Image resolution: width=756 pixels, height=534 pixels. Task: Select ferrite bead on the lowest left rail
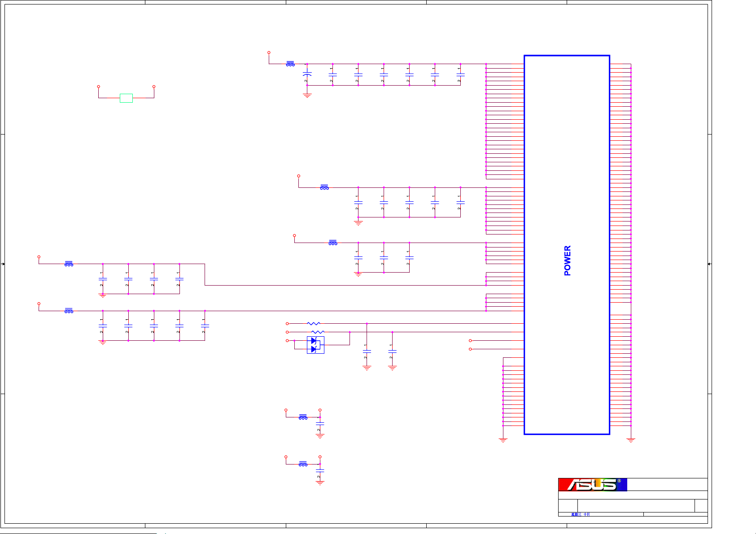coord(69,311)
